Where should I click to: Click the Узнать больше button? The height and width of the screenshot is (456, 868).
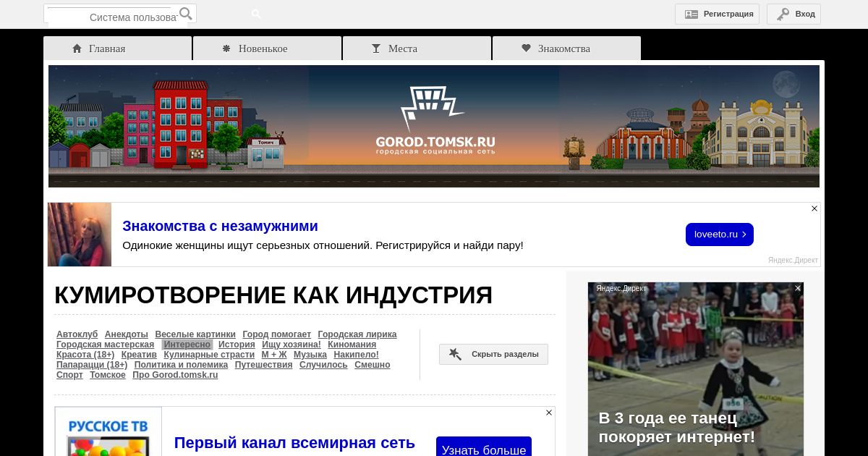pos(484,447)
